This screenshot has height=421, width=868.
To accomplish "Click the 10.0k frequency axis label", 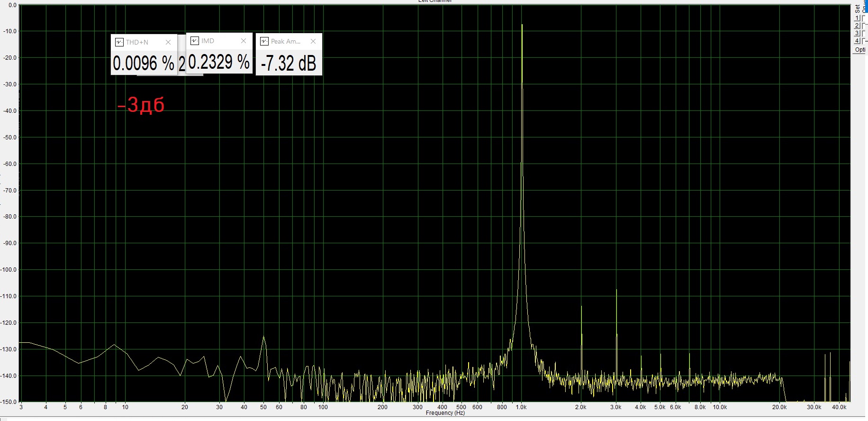I will point(720,407).
